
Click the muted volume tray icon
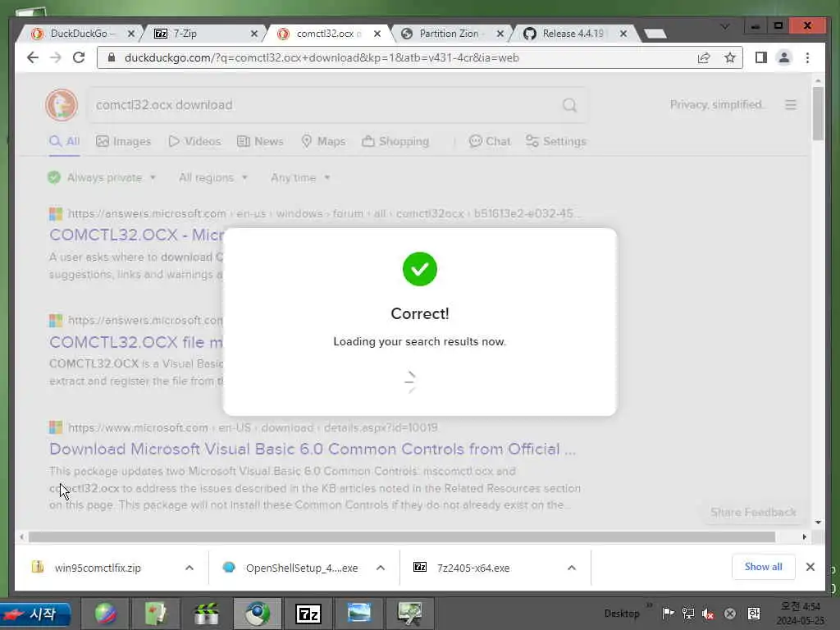(x=708, y=614)
